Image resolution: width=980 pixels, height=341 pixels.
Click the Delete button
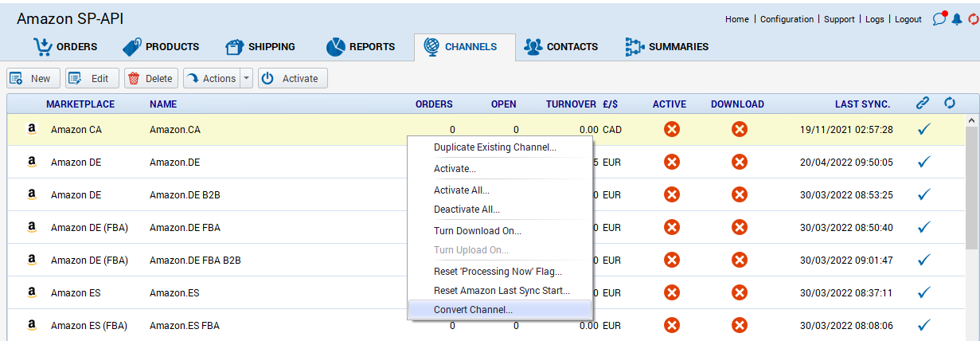click(151, 78)
